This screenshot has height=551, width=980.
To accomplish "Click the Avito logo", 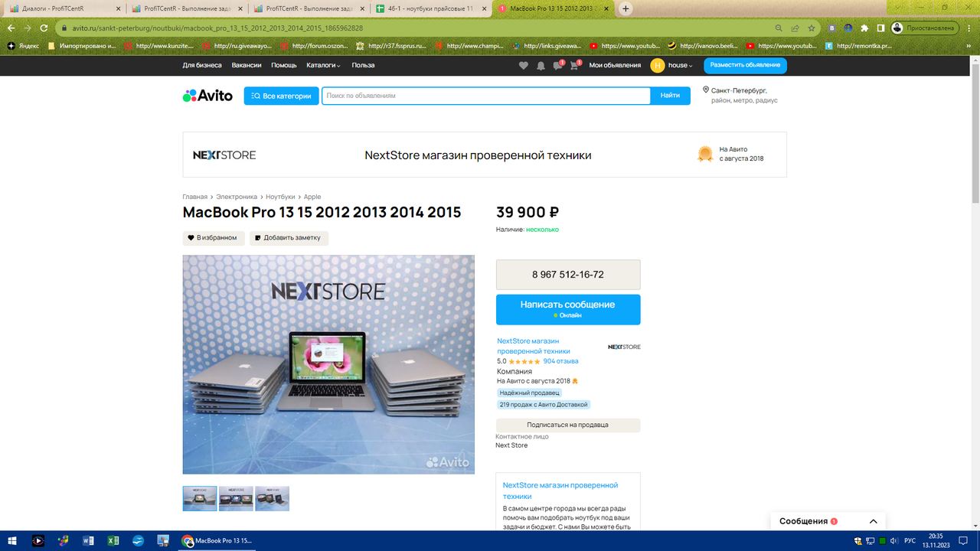I will (x=207, y=96).
